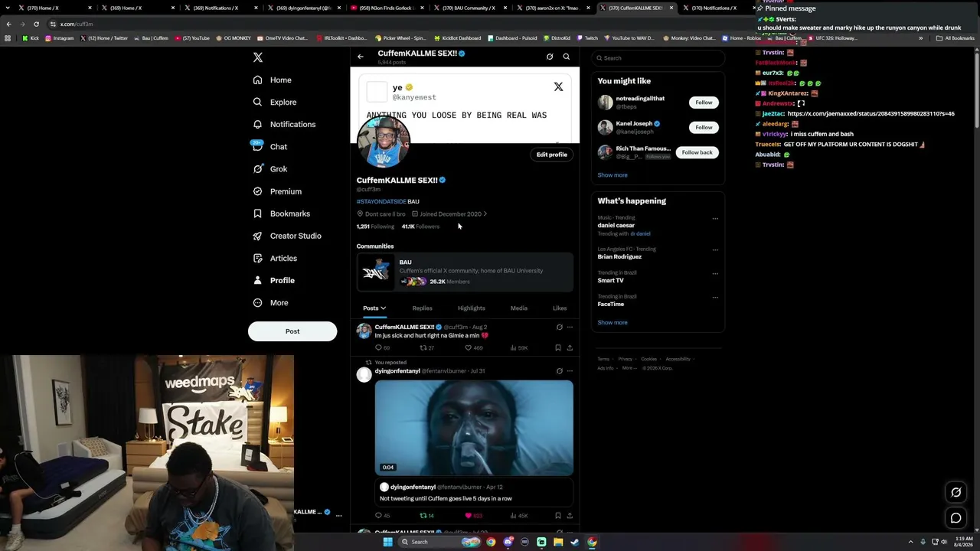Click the X logo in the sidebar
Screen dimensions: 980x551
(258, 57)
